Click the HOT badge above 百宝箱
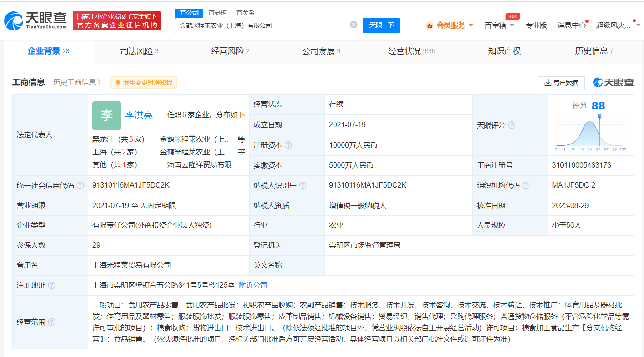Screen dimensions: 644x357 (513, 16)
